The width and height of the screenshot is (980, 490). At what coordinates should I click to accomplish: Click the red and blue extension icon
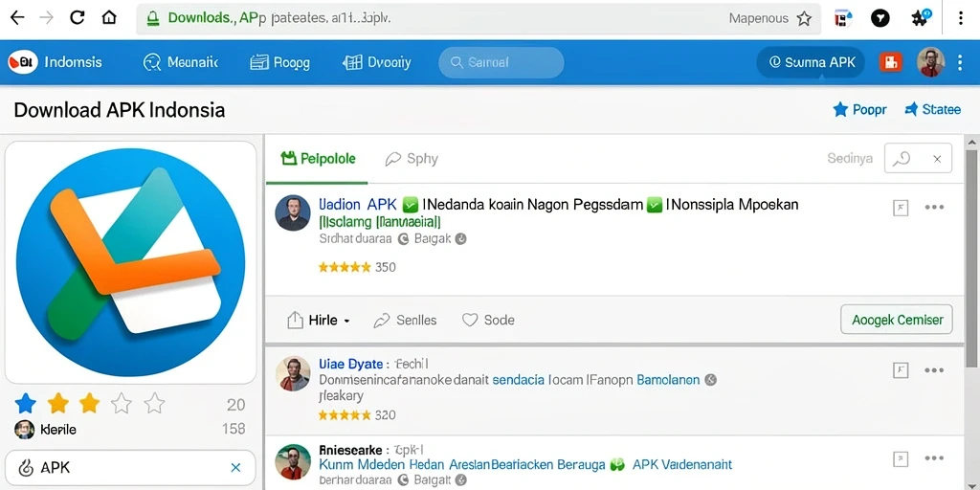tap(843, 19)
